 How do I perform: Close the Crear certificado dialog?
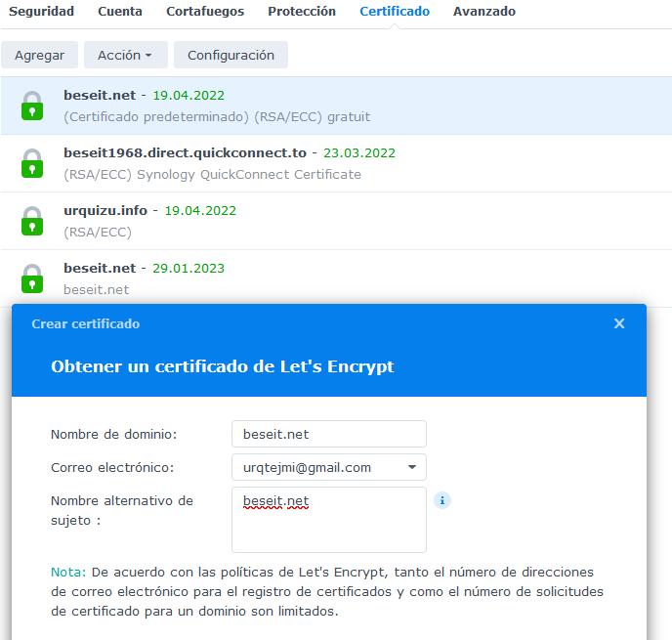619,323
